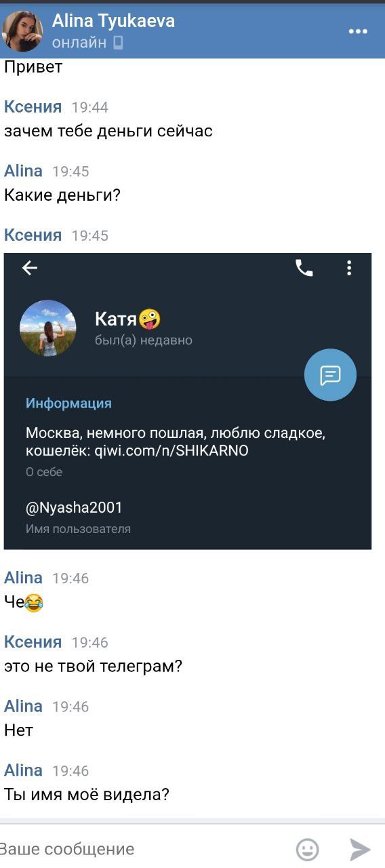Click the qiwi.com/n/SHIKARNO wallet link

pos(171,450)
